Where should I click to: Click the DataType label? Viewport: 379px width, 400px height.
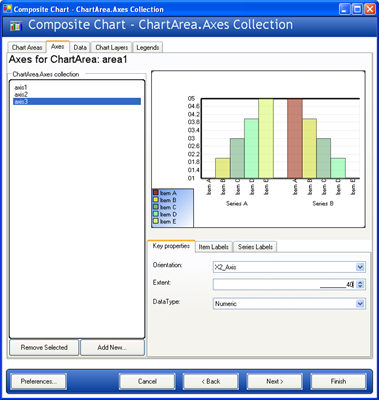pyautogui.click(x=166, y=302)
